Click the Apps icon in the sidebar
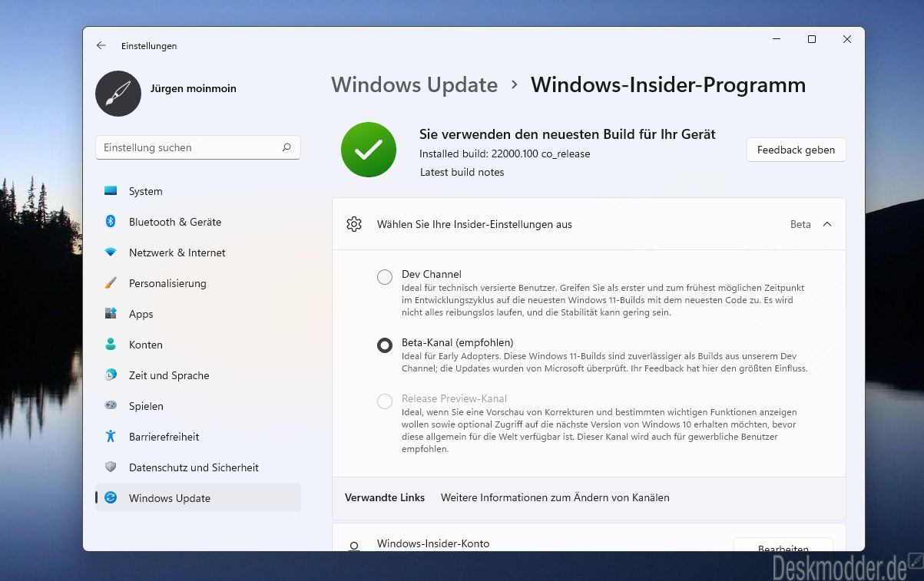The width and height of the screenshot is (924, 581). 111,314
